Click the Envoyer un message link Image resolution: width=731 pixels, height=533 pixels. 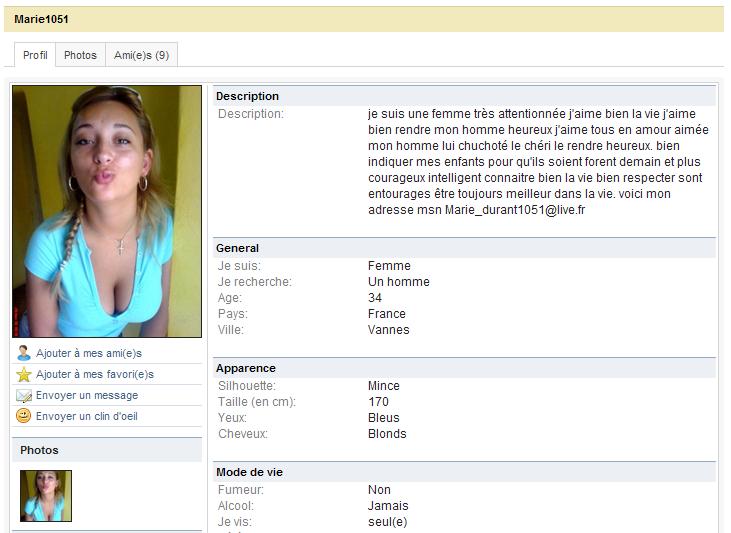point(87,395)
